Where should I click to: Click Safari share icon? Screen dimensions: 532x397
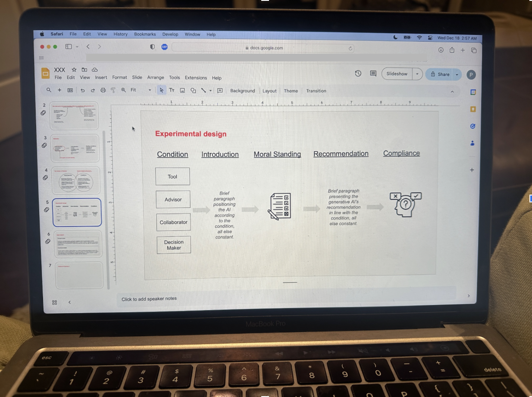tap(452, 50)
